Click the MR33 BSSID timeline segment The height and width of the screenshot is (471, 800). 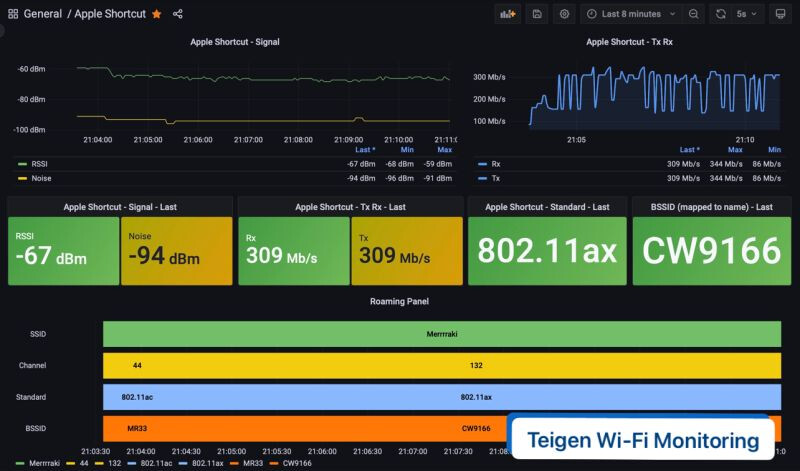point(137,429)
